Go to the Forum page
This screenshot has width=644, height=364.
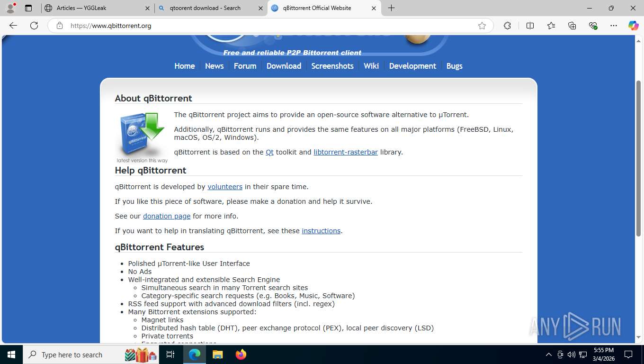click(x=245, y=66)
